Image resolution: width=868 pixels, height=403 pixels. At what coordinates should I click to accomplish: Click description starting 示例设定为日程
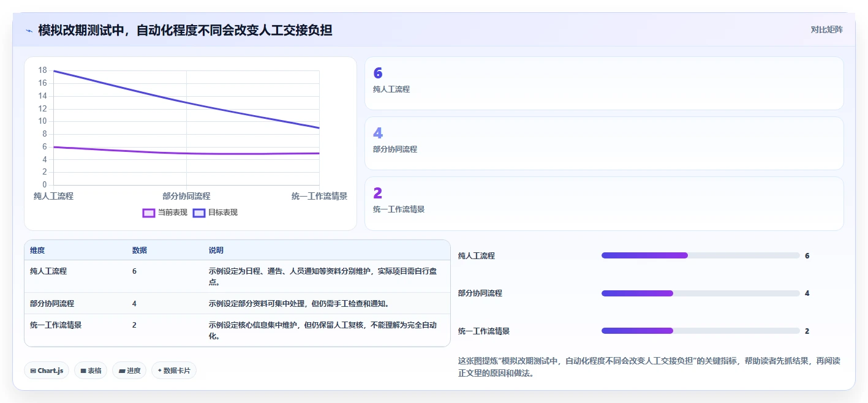(x=323, y=276)
